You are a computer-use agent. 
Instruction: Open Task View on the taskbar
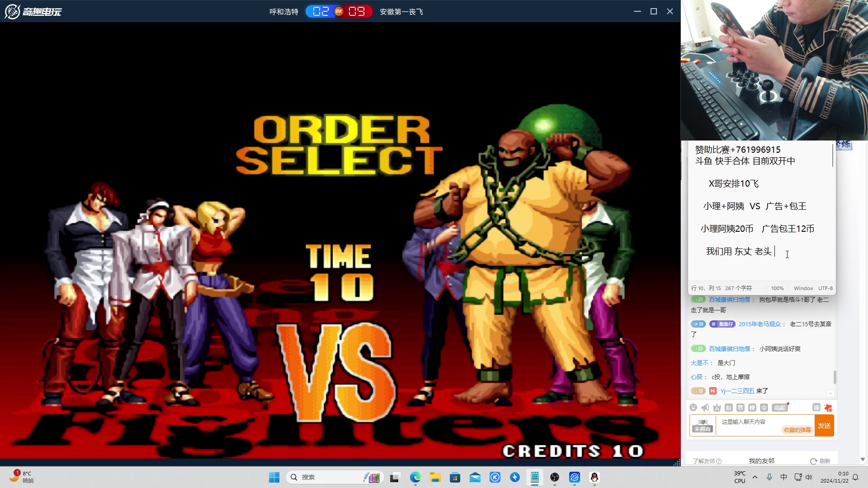(x=395, y=477)
